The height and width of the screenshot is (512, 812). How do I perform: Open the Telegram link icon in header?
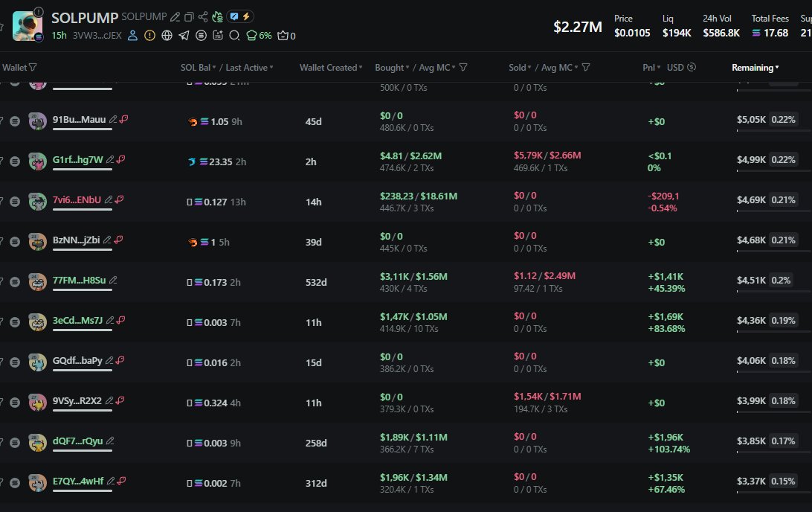pyautogui.click(x=184, y=36)
